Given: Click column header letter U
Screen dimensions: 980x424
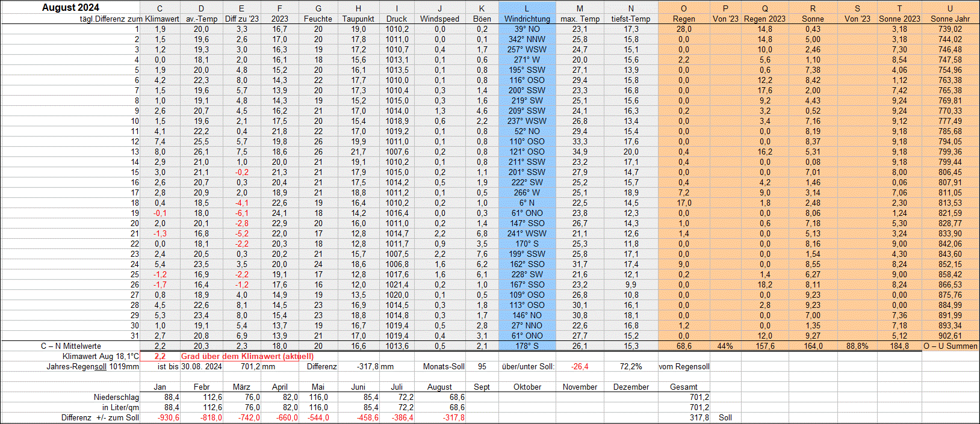Looking at the screenshot, I should tap(950, 8).
